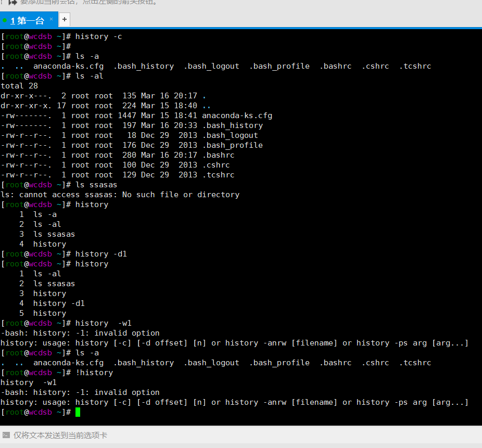Click '.bashrc' in the 280-byte listing row

[219, 155]
